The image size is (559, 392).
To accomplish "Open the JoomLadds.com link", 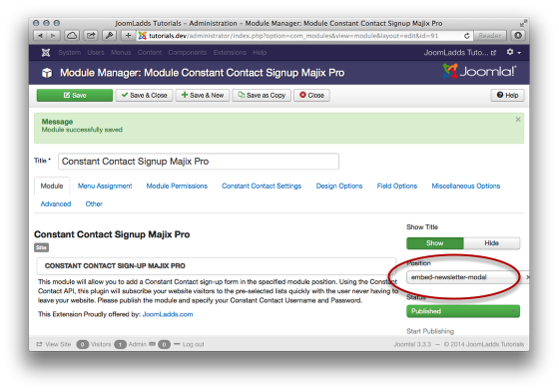I will pos(168,314).
